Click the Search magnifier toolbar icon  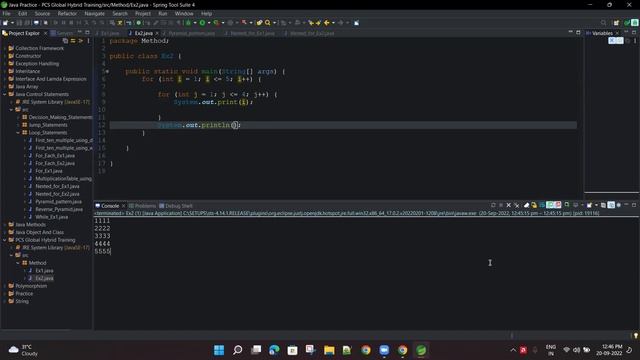coord(268,23)
